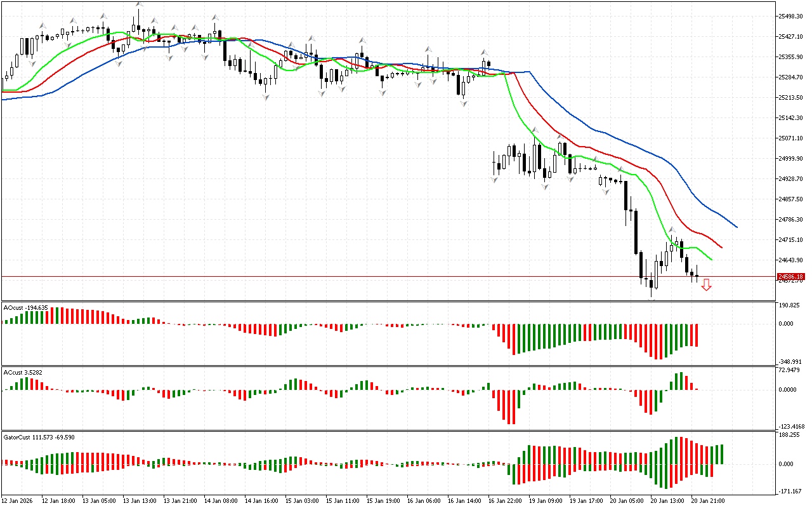The width and height of the screenshot is (812, 508).
Task: Select the 16 Jan 22:00 time axis label
Action: tap(505, 501)
